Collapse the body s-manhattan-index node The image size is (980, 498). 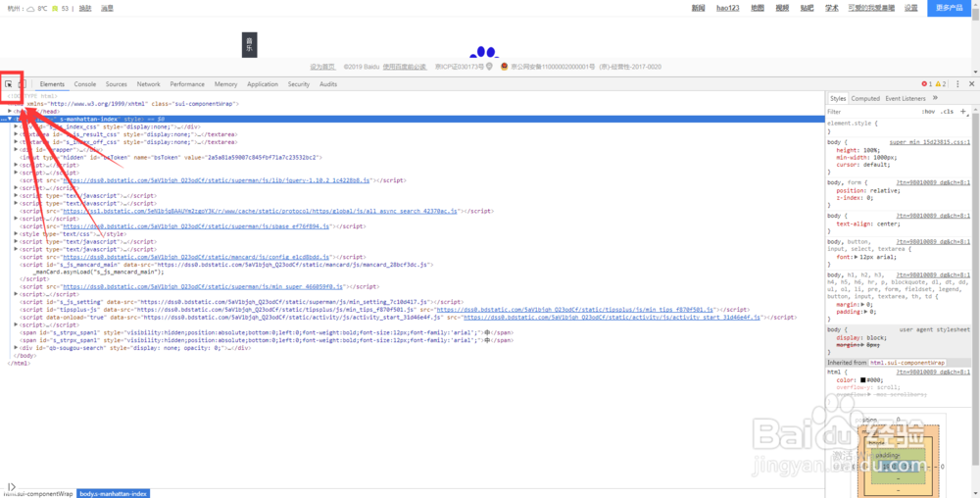(10, 119)
